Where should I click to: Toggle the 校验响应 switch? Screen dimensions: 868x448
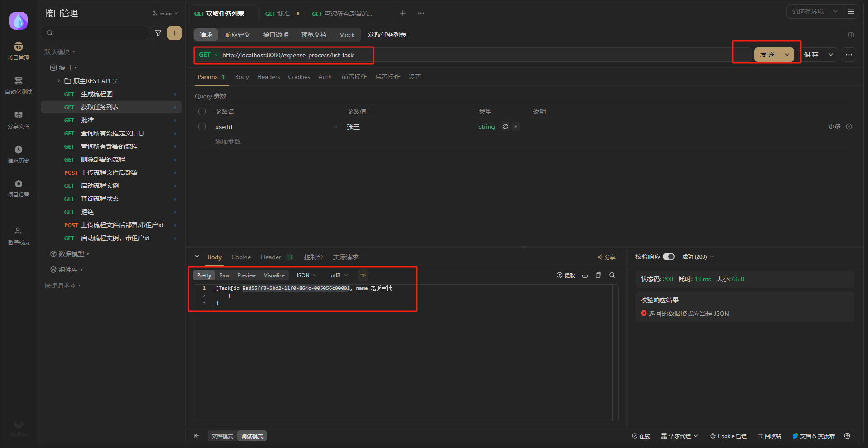tap(669, 256)
